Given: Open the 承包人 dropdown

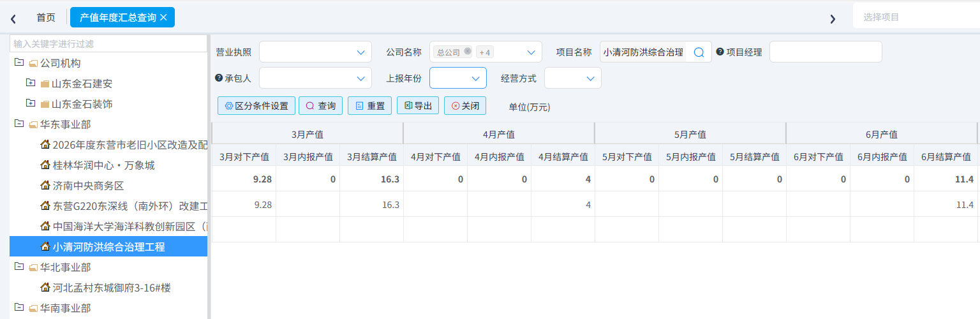Looking at the screenshot, I should (x=315, y=78).
